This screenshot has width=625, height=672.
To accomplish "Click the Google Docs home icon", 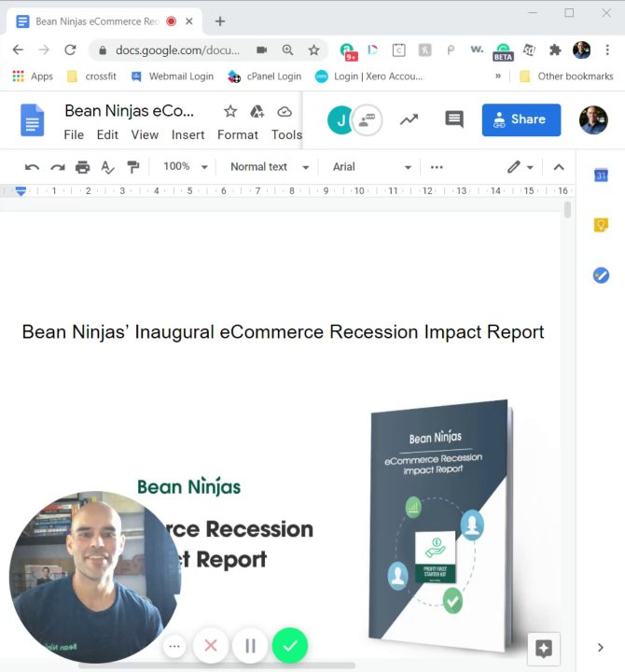I will (32, 120).
